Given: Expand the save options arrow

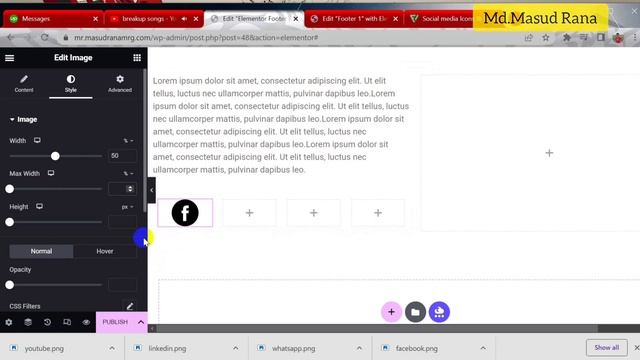Looking at the screenshot, I should coord(141,322).
